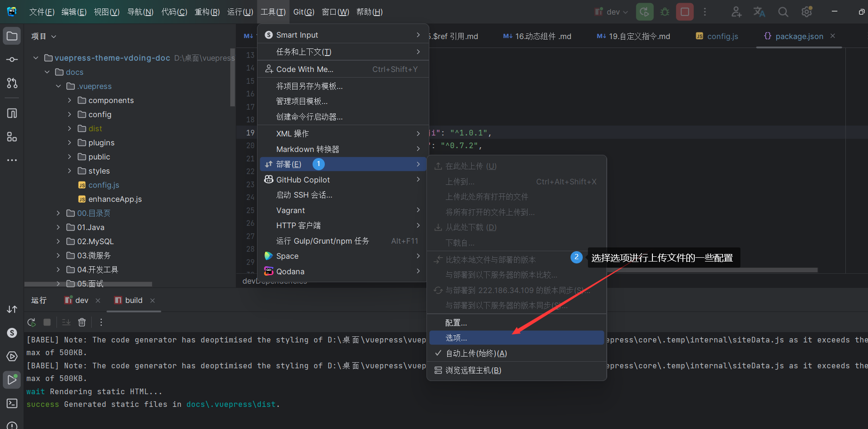The height and width of the screenshot is (429, 868).
Task: Open the file transfer arrows sidebar icon
Action: [x=12, y=309]
